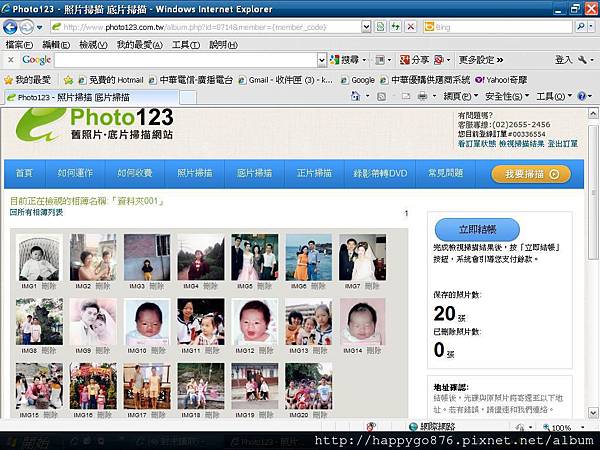Open the Yahoo!奇摩 favorite
Screen dimensions: 600x450
(x=501, y=80)
